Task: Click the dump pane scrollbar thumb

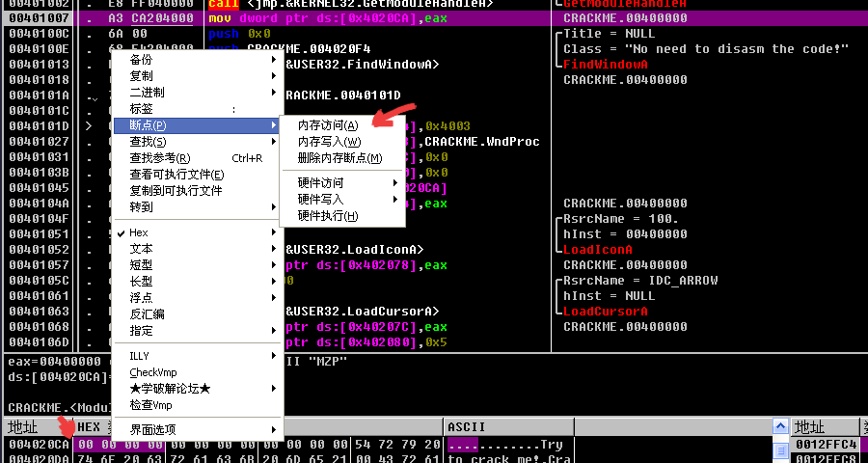Action: (x=780, y=449)
